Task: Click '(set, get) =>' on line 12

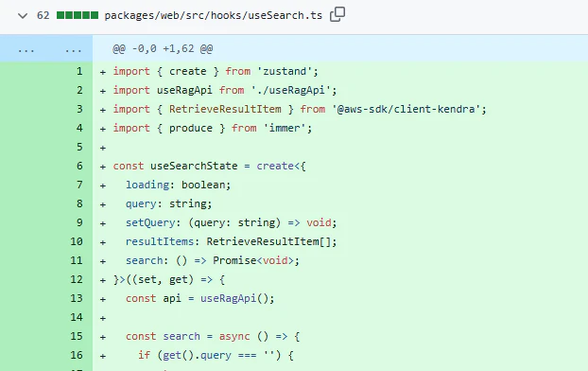Action: pyautogui.click(x=169, y=279)
